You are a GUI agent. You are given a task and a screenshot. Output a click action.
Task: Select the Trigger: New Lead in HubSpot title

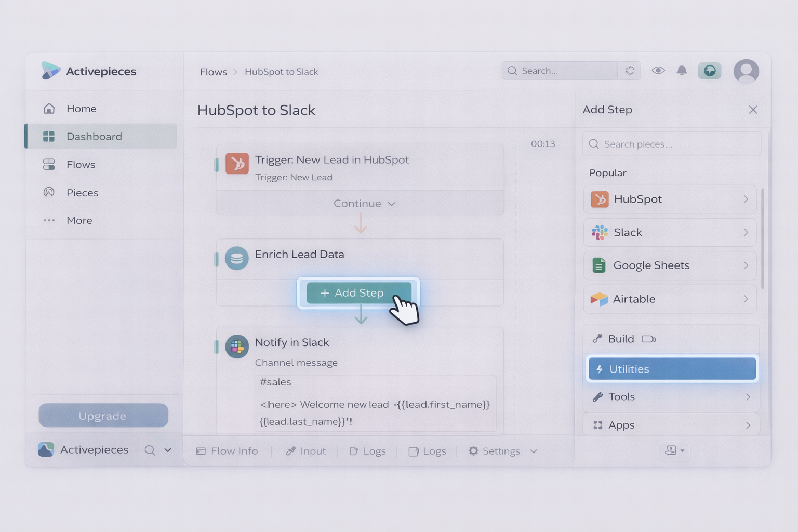332,160
